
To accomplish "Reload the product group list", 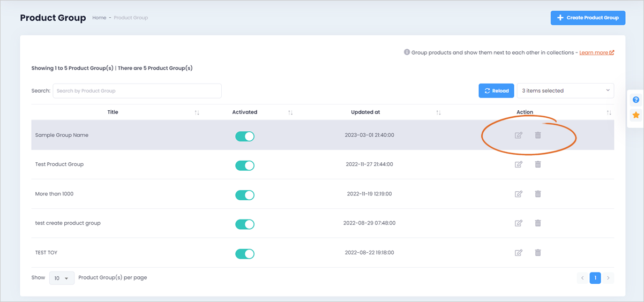I will tap(496, 90).
